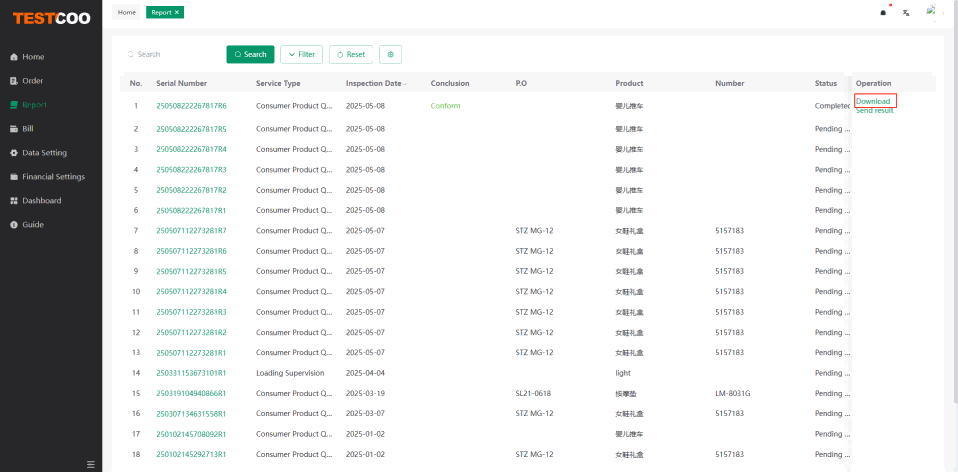The image size is (958, 472).
Task: Close the Report tab with its X
Action: coord(177,12)
